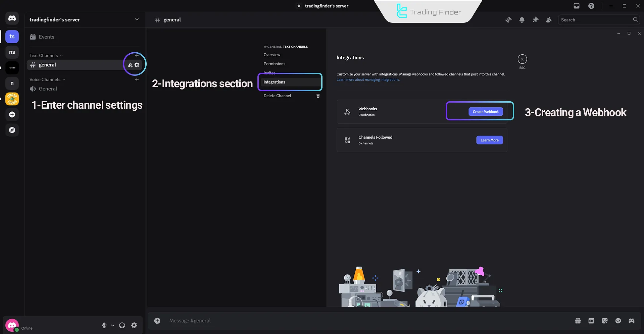The height and width of the screenshot is (334, 644).
Task: Click Learn More for Channels Followed
Action: 489,140
